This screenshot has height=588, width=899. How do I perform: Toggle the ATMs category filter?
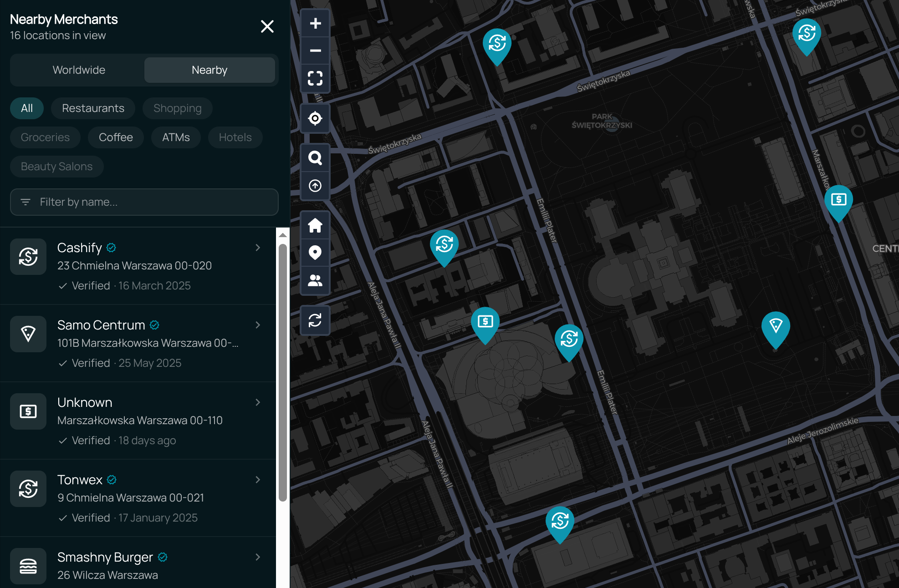(176, 137)
